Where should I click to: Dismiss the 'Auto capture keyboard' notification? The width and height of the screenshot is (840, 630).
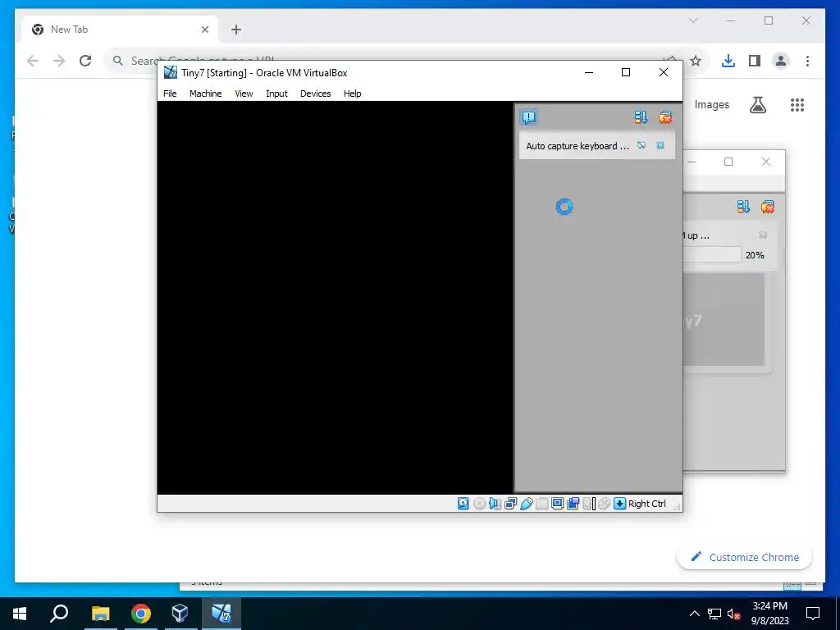660,145
